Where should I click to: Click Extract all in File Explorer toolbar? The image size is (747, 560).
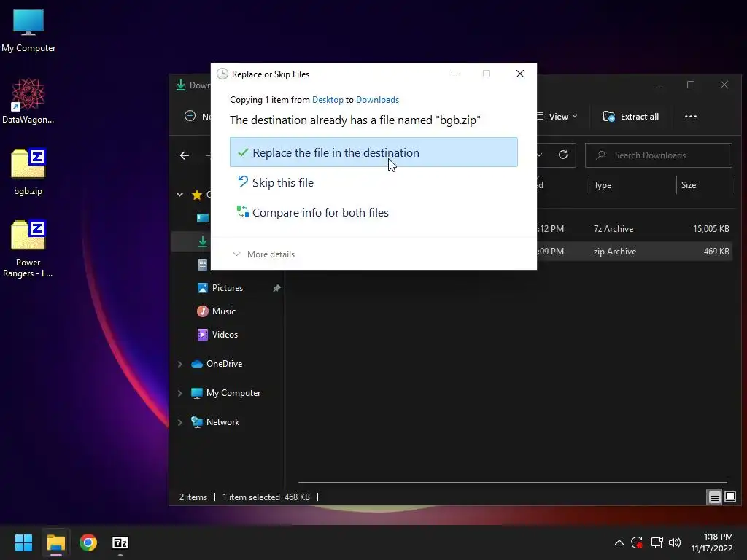pyautogui.click(x=631, y=117)
